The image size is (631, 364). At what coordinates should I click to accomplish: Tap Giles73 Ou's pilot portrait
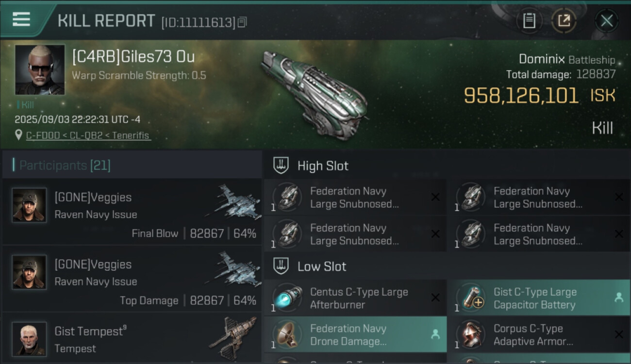(x=40, y=69)
